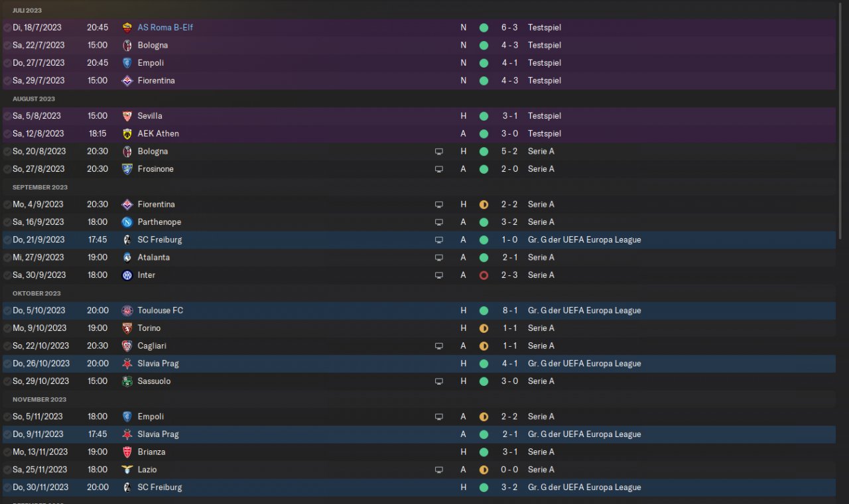Click the Inter club badge icon
The image size is (849, 504).
point(127,275)
